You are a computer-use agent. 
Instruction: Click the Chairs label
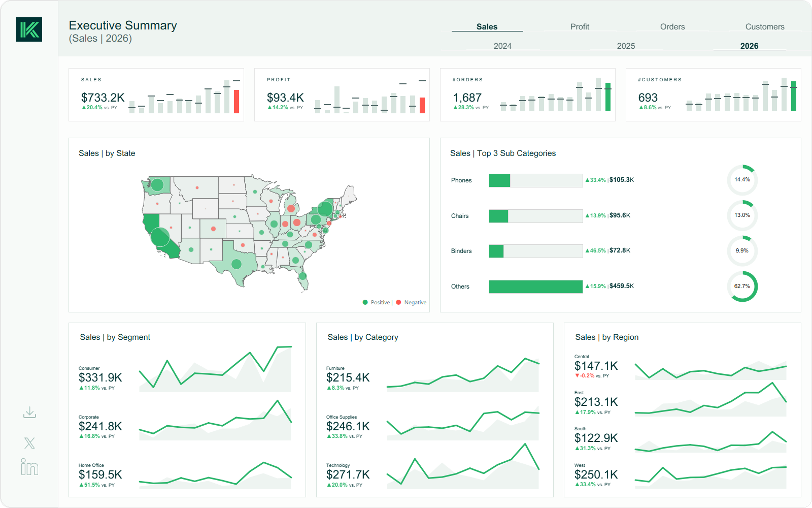[460, 216]
